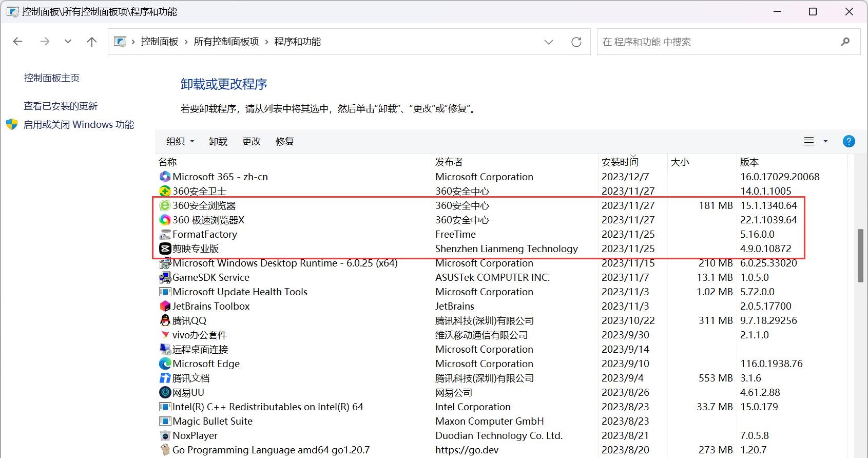The height and width of the screenshot is (458, 868).
Task: Click the 360 极速浏览器X program icon
Action: point(165,220)
